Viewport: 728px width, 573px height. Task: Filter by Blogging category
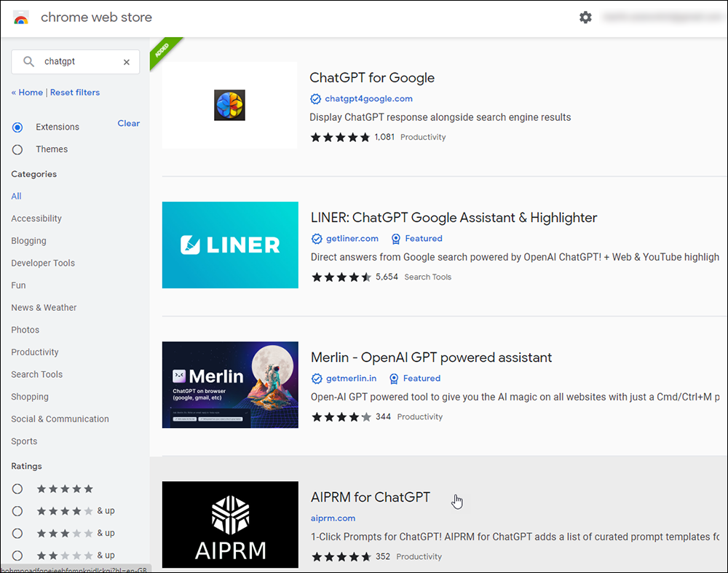click(29, 240)
